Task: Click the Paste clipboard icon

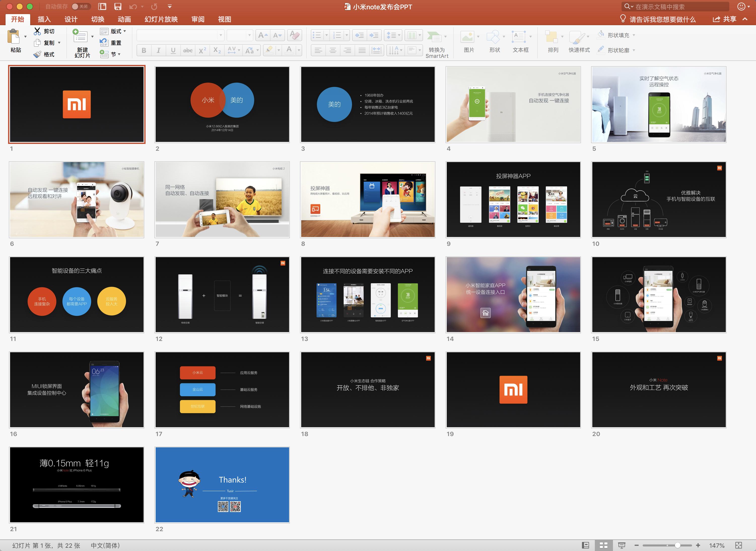Action: (14, 37)
